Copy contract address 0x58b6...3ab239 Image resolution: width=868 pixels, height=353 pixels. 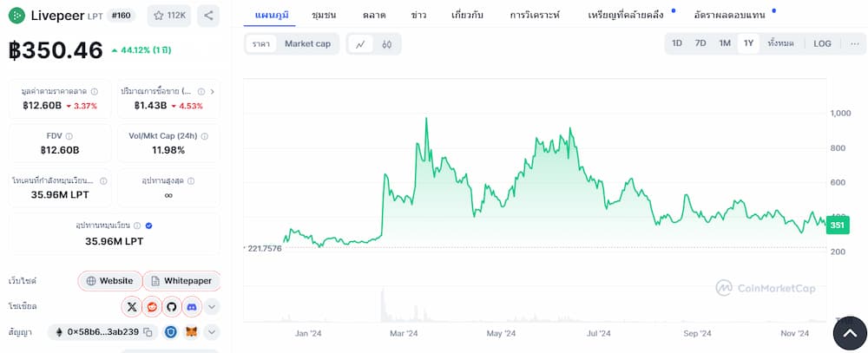[148, 332]
